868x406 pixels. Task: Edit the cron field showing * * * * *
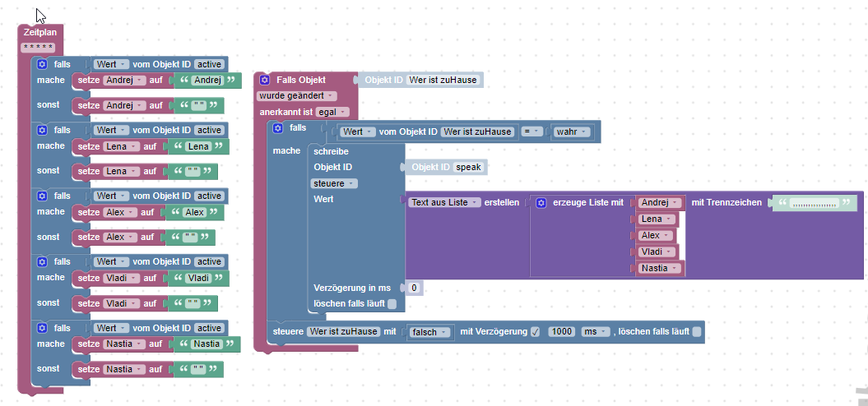pyautogui.click(x=38, y=48)
